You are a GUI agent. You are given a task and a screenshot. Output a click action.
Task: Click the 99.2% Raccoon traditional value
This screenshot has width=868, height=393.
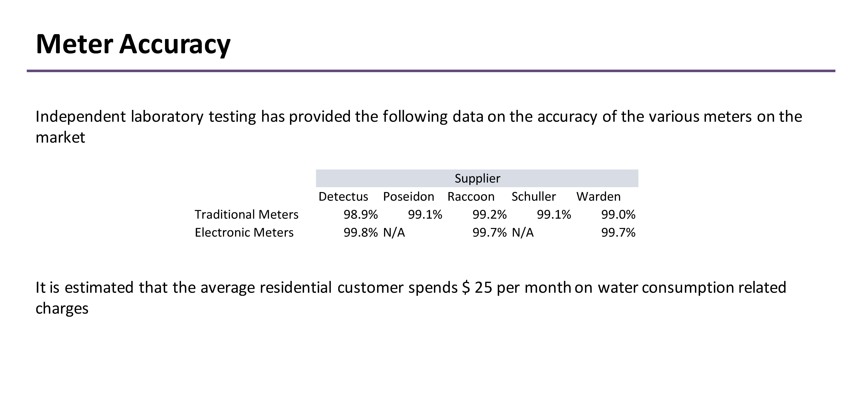(x=489, y=214)
